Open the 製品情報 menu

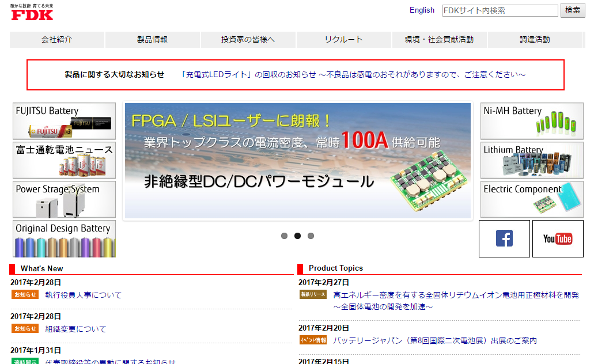tap(152, 39)
